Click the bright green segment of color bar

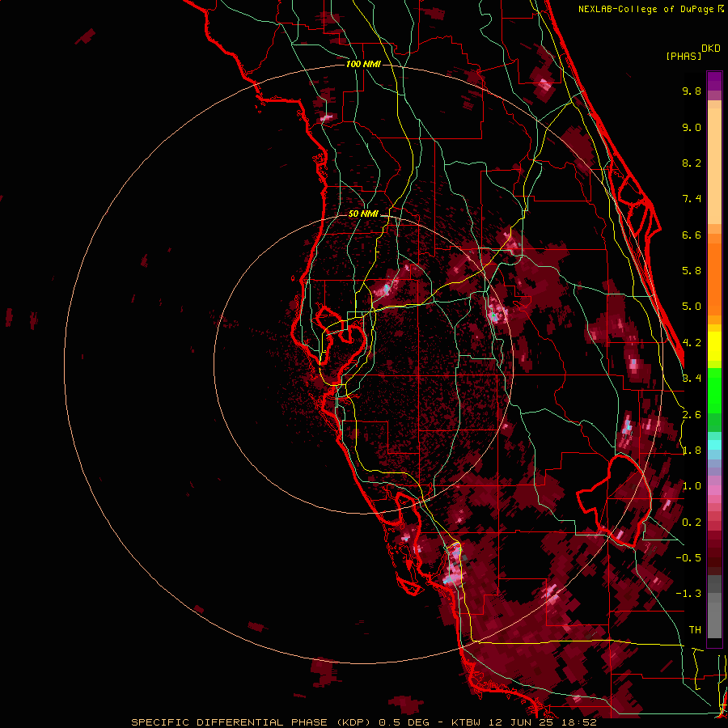[714, 392]
